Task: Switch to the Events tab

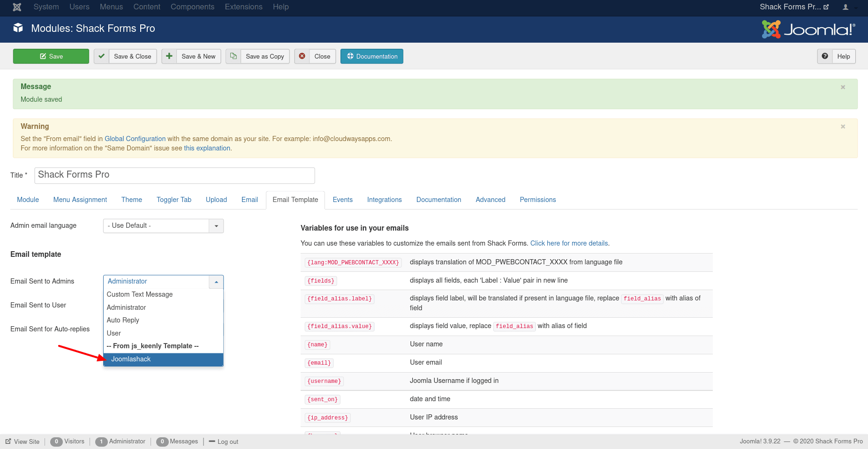Action: tap(343, 200)
